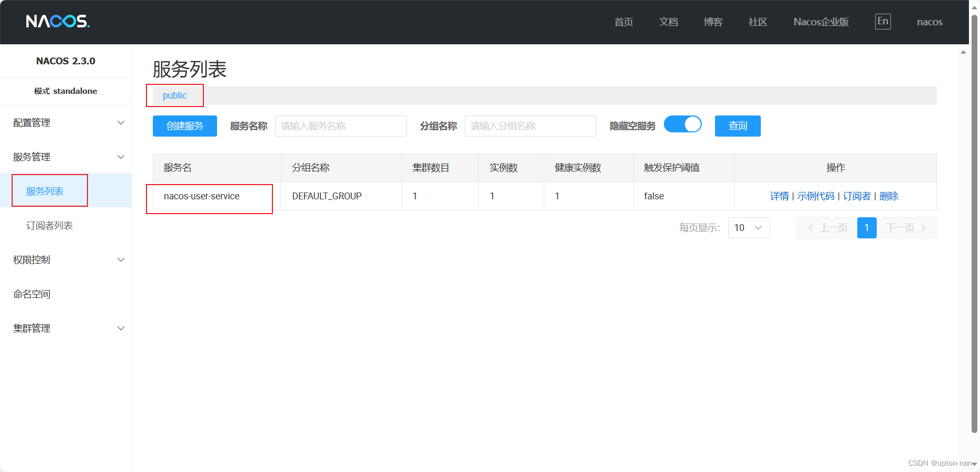Viewport: 980px width, 472px height.
Task: Toggle the hide empty services switch
Action: pos(682,124)
